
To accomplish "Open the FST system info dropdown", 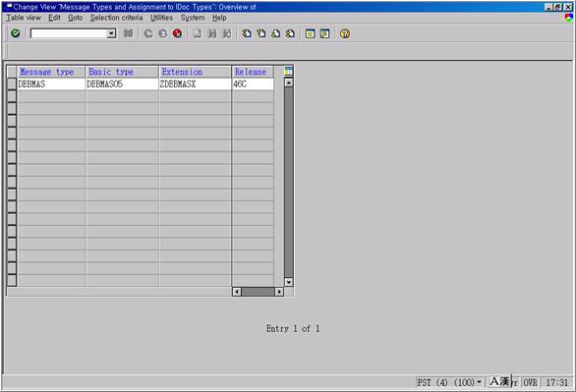I will [x=479, y=382].
